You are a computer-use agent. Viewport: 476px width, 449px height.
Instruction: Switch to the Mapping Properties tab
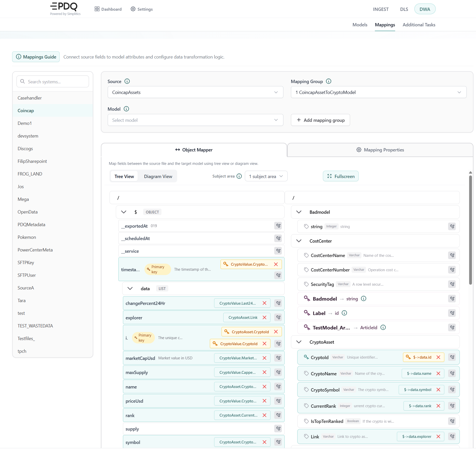[x=380, y=150]
